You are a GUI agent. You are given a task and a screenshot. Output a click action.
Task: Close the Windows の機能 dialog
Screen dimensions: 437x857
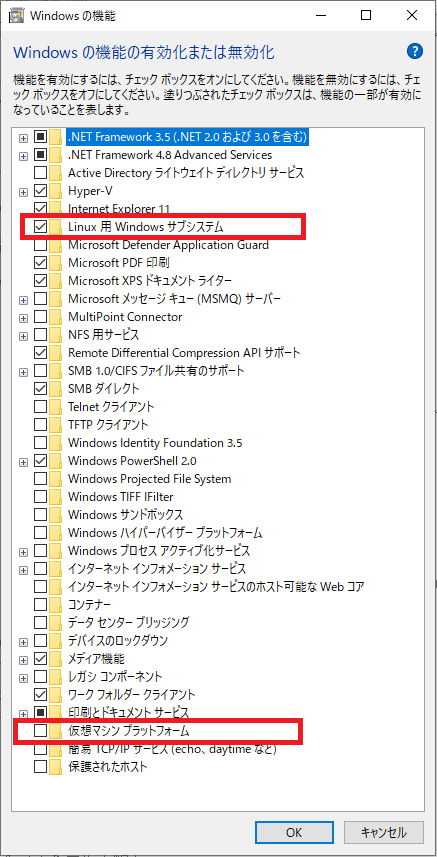pyautogui.click(x=412, y=16)
